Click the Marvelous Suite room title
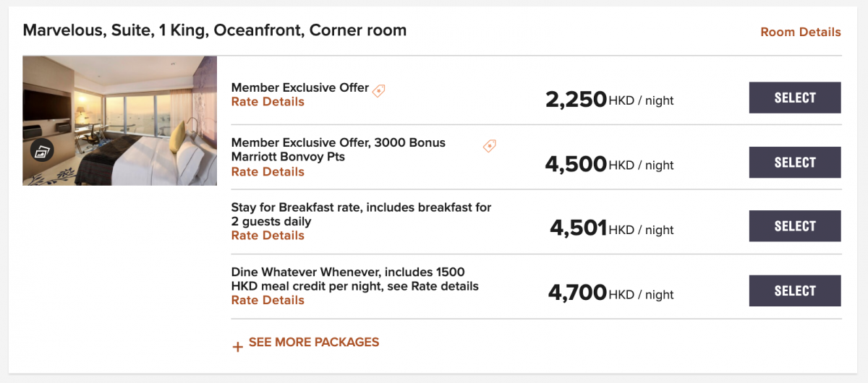 coord(215,30)
